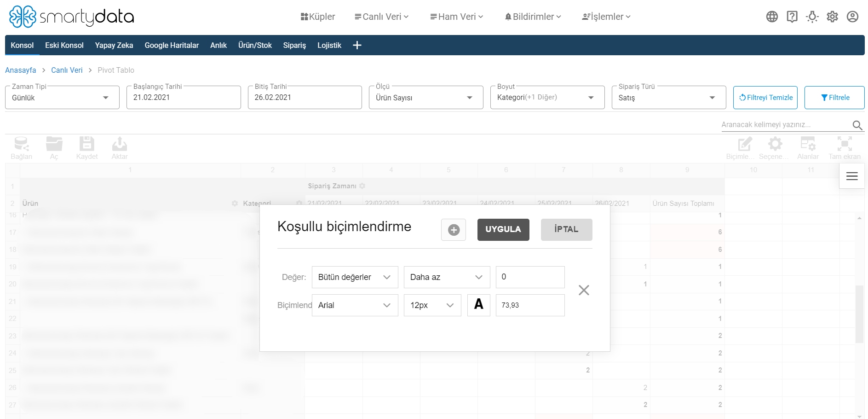This screenshot has width=868, height=419.
Task: Select the Konsol tab
Action: coord(22,45)
